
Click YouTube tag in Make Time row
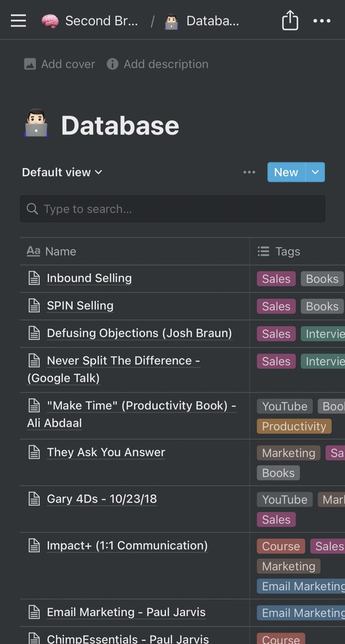click(285, 406)
